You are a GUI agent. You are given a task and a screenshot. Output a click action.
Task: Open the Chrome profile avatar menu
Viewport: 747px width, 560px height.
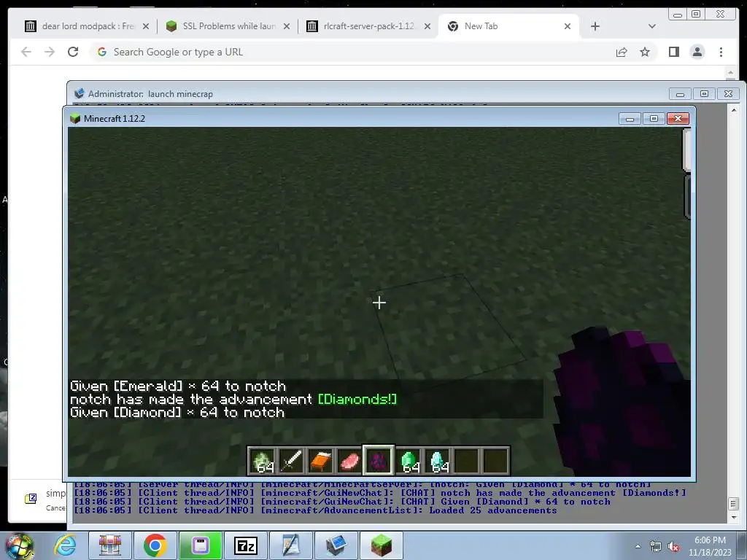tap(697, 52)
